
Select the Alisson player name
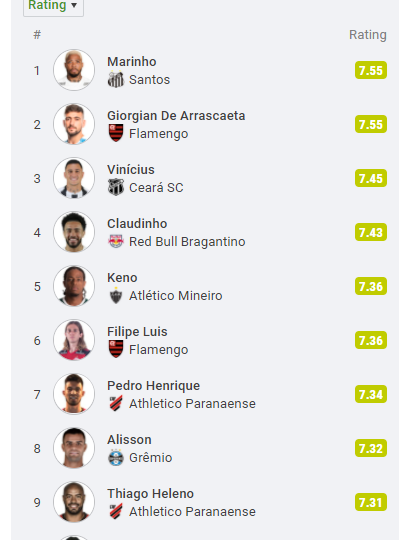[129, 439]
